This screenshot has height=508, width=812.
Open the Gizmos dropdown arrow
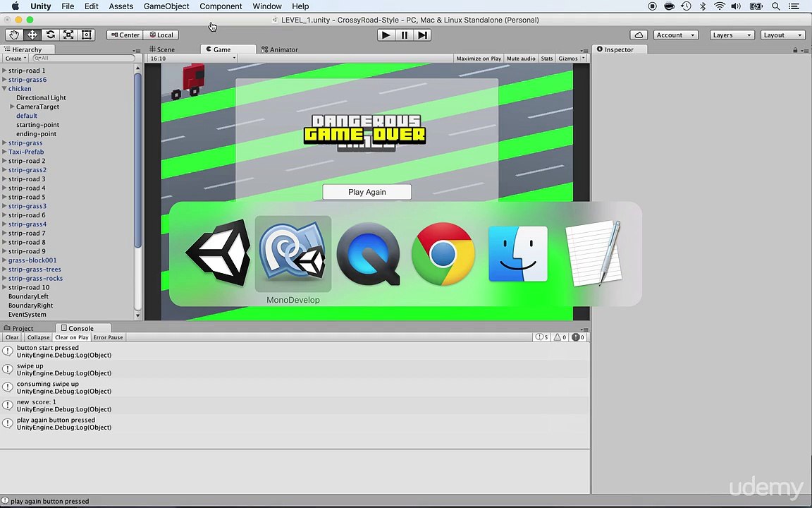pos(584,59)
